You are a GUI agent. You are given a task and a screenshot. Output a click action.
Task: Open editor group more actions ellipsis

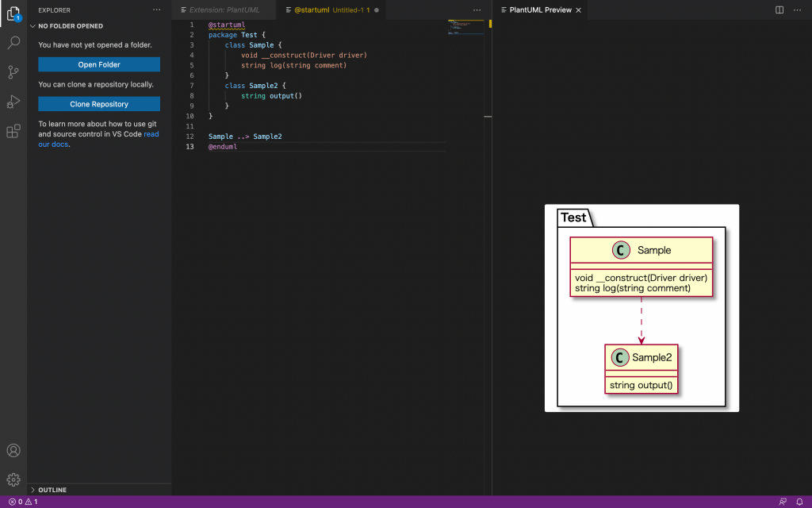pyautogui.click(x=477, y=10)
